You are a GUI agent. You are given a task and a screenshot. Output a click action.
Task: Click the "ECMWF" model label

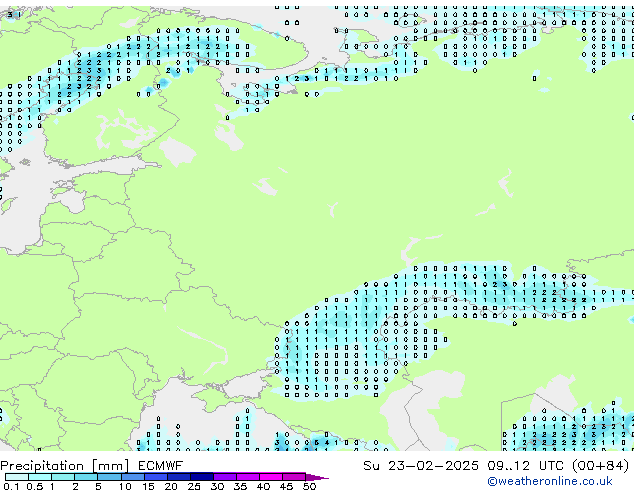[161, 466]
